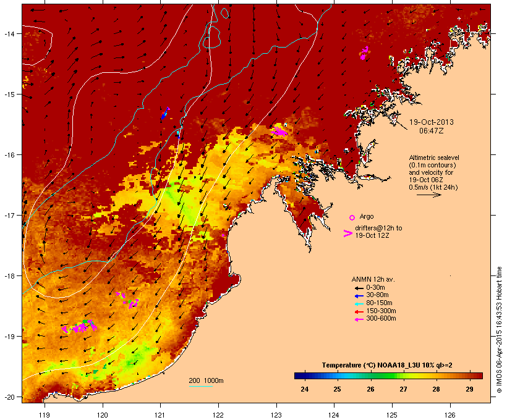Click the latitude axis label '-19'
507x420 pixels.
[9, 337]
